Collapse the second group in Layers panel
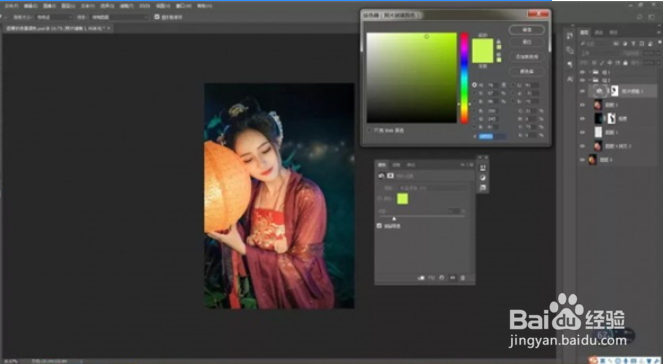Image resolution: width=664 pixels, height=364 pixels. pyautogui.click(x=589, y=80)
